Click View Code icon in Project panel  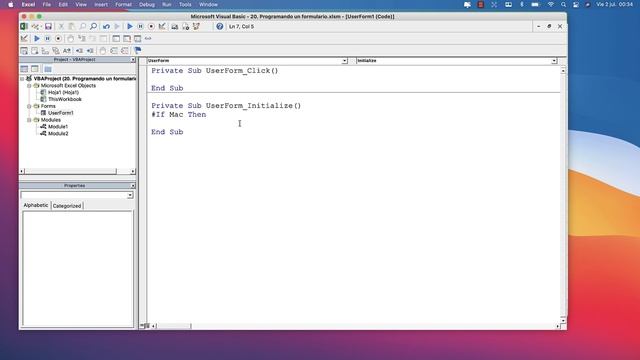24,69
